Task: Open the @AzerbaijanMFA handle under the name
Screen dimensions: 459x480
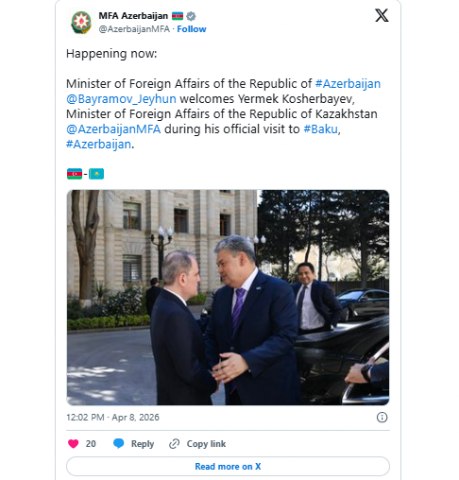Action: 134,29
